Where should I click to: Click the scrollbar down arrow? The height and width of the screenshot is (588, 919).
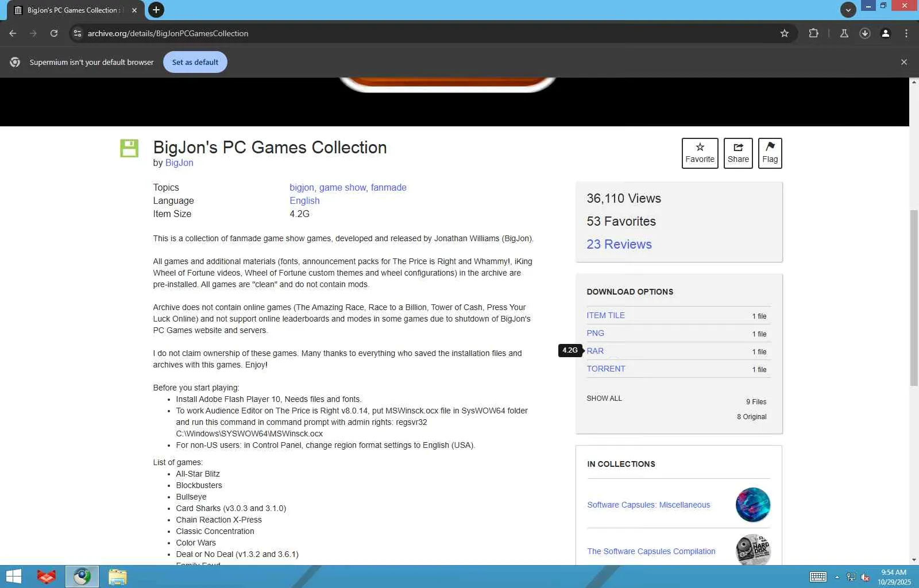(x=914, y=560)
